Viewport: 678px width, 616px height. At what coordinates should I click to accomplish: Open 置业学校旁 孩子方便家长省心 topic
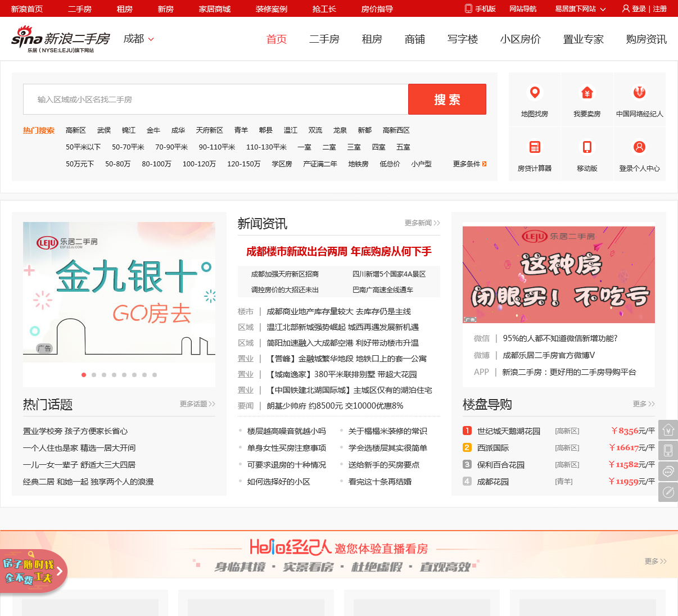click(x=75, y=431)
